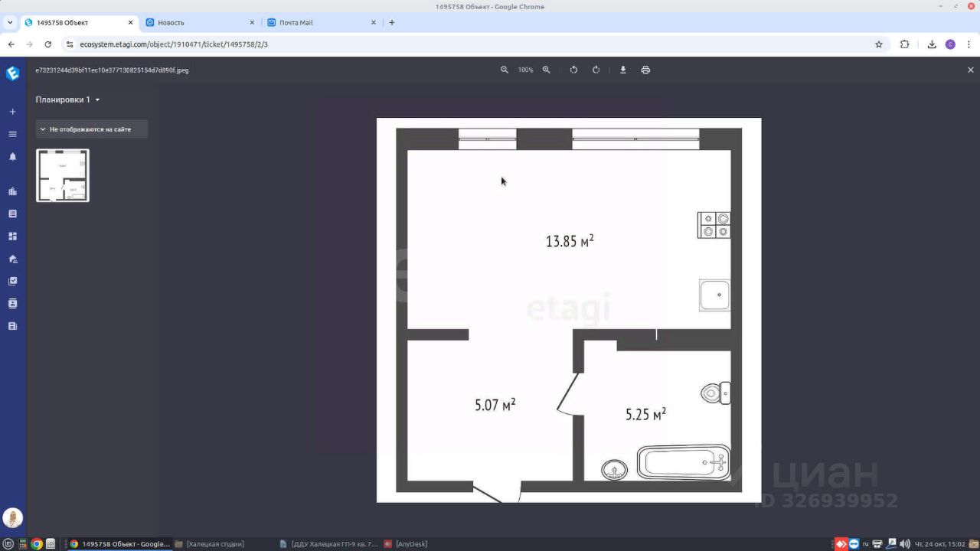Download the floor plan image
This screenshot has height=551, width=980.
[x=623, y=70]
